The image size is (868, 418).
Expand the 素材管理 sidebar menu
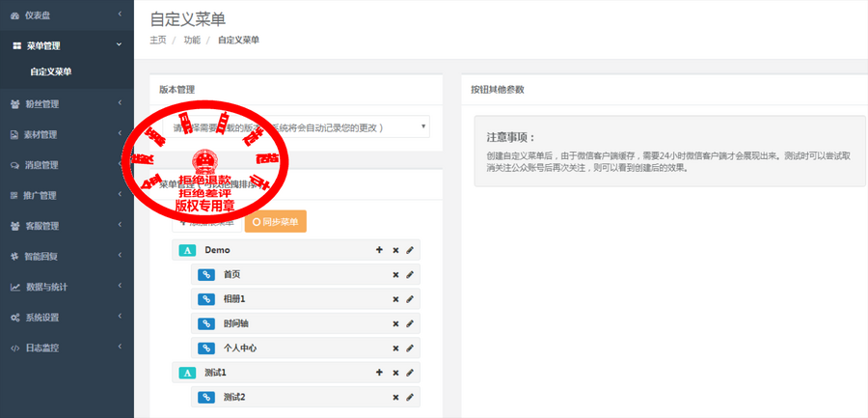67,134
